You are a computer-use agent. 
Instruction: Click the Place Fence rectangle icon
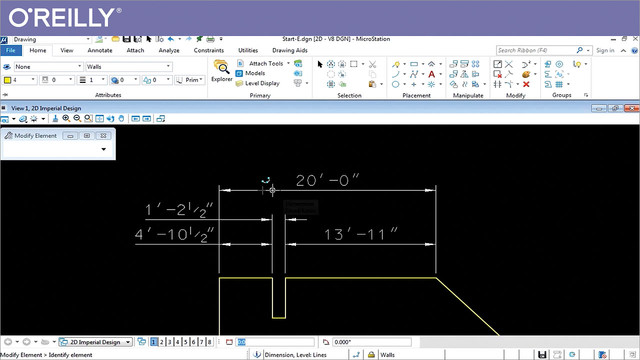(353, 64)
